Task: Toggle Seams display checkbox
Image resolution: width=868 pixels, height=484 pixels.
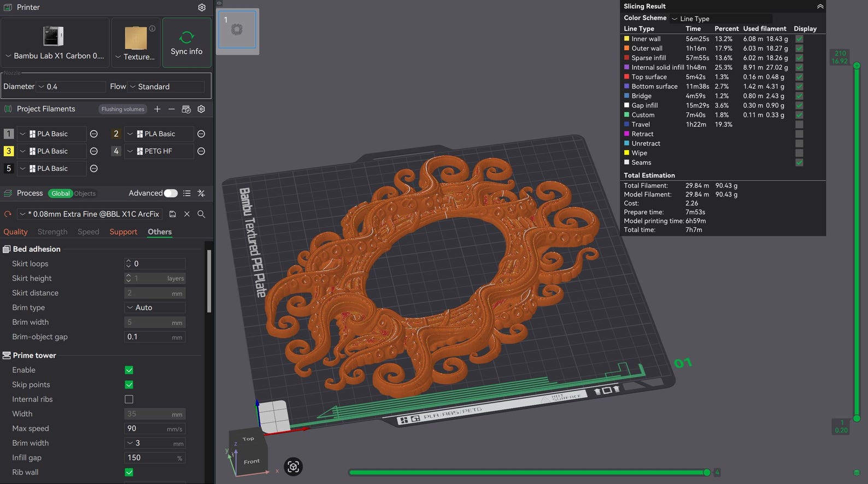Action: [x=799, y=163]
